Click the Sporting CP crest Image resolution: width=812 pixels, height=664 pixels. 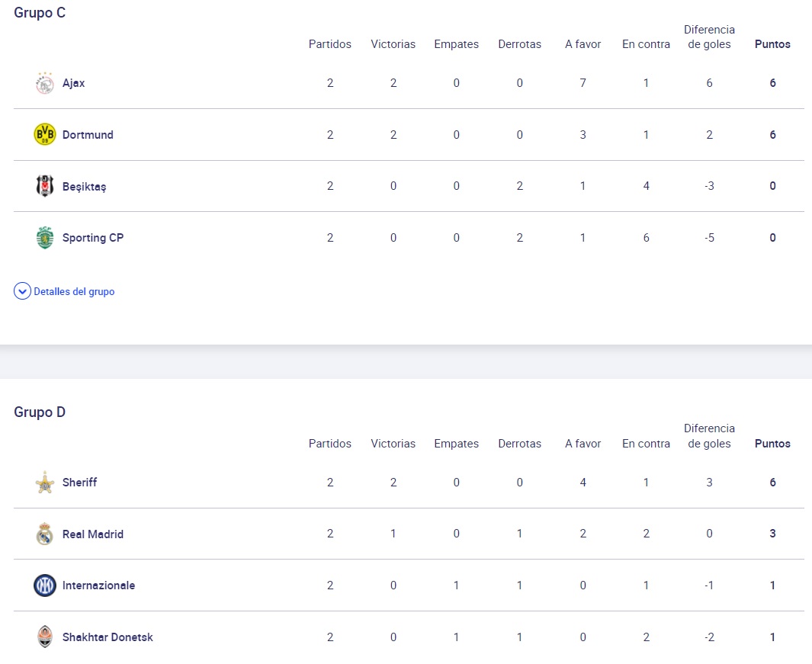pos(45,238)
